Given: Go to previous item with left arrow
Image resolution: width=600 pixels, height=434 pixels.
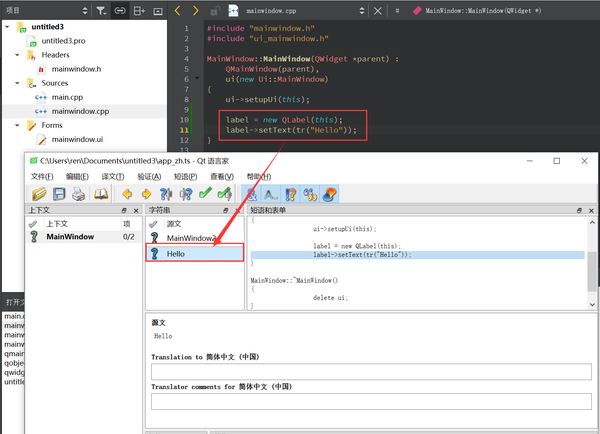Looking at the screenshot, I should coord(127,194).
